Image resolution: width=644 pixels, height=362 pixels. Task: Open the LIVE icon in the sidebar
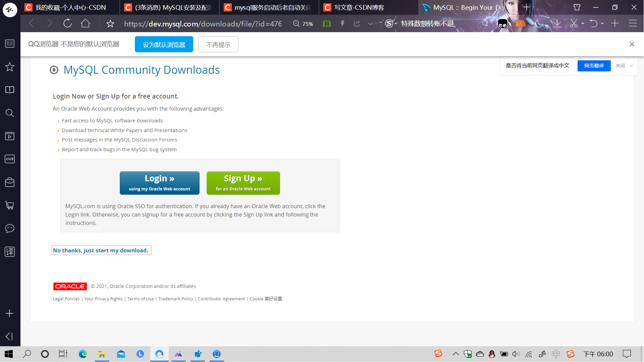coord(10,159)
